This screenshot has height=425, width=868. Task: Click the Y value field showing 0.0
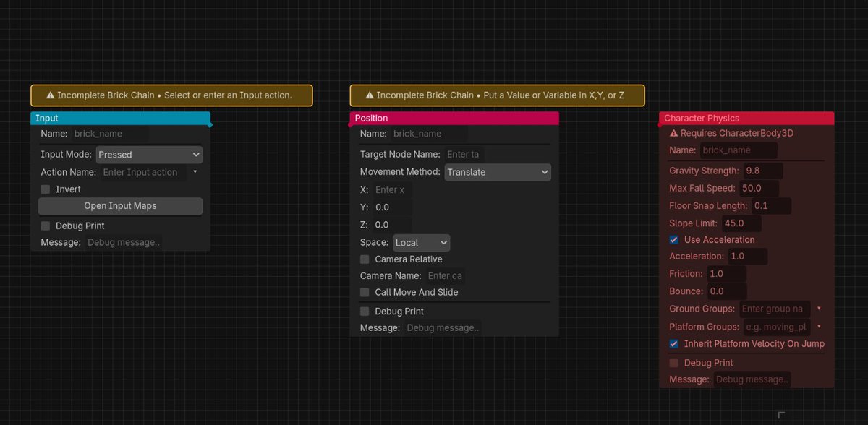[x=392, y=207]
